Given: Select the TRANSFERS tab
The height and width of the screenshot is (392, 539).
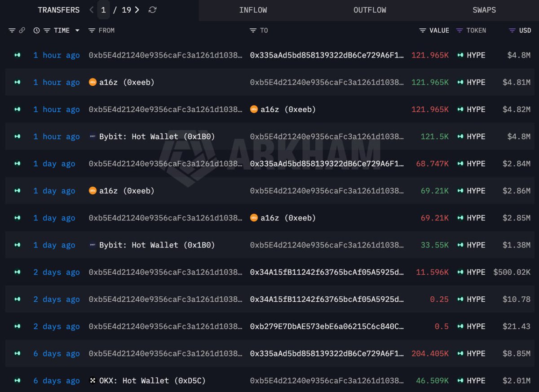Looking at the screenshot, I should [x=59, y=10].
